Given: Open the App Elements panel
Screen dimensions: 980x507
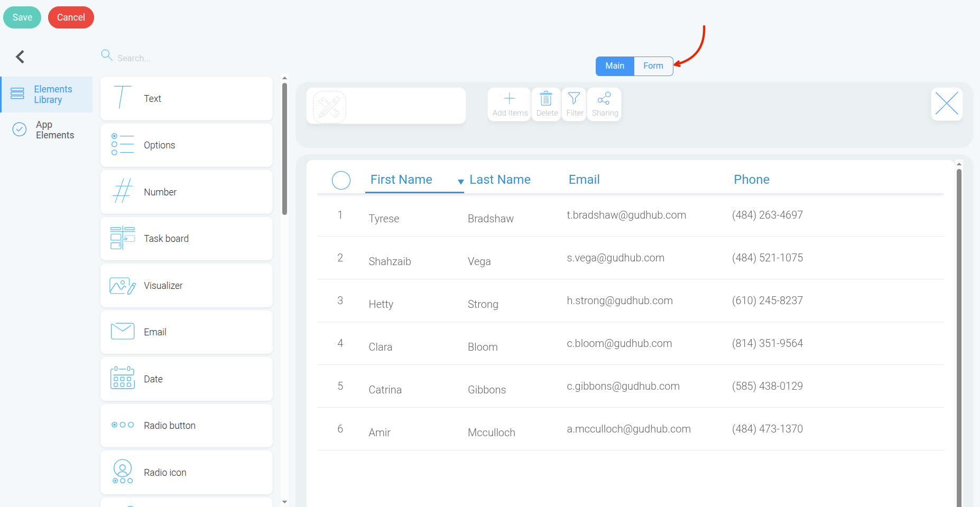Looking at the screenshot, I should coord(47,130).
